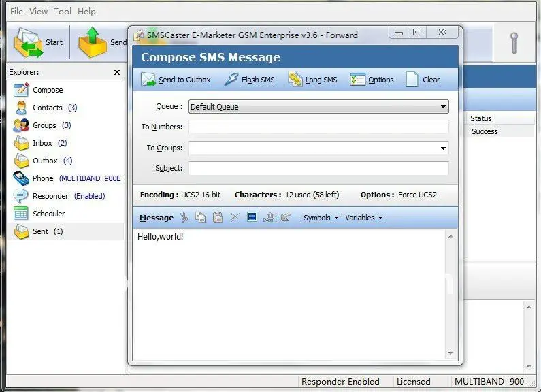Click the Message label in toolbar
Image resolution: width=541 pixels, height=392 pixels.
pos(157,218)
